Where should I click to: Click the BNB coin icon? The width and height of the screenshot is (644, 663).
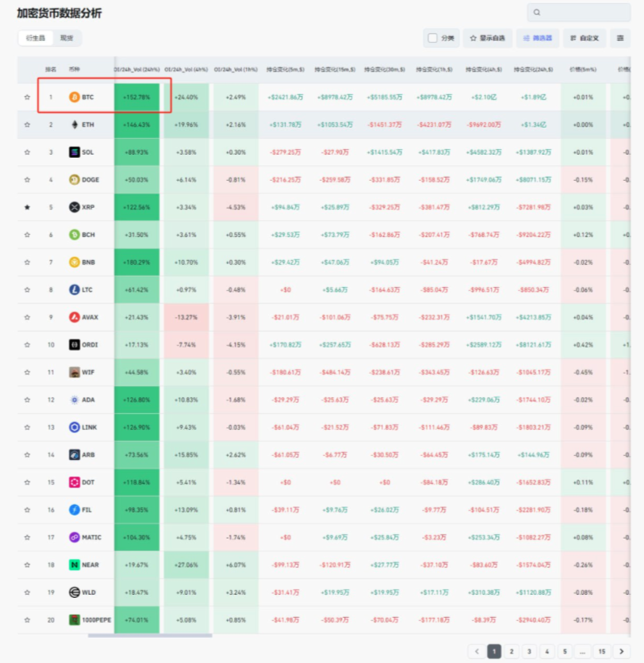[75, 263]
